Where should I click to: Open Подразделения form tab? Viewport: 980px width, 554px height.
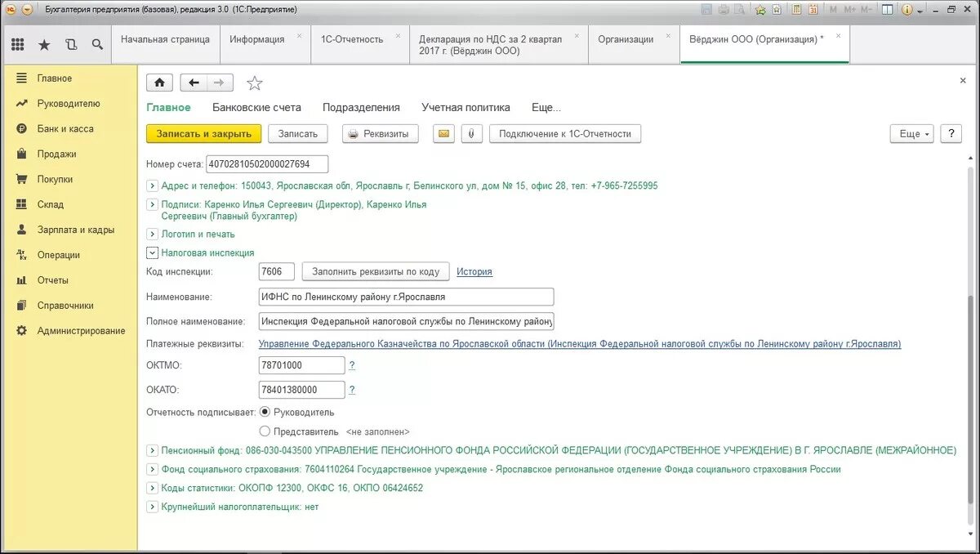click(x=361, y=107)
